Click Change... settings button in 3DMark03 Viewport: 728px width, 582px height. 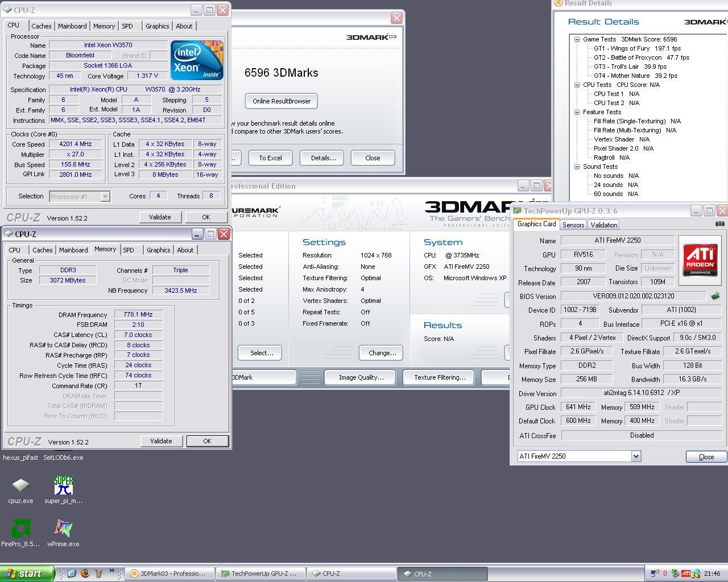(382, 353)
